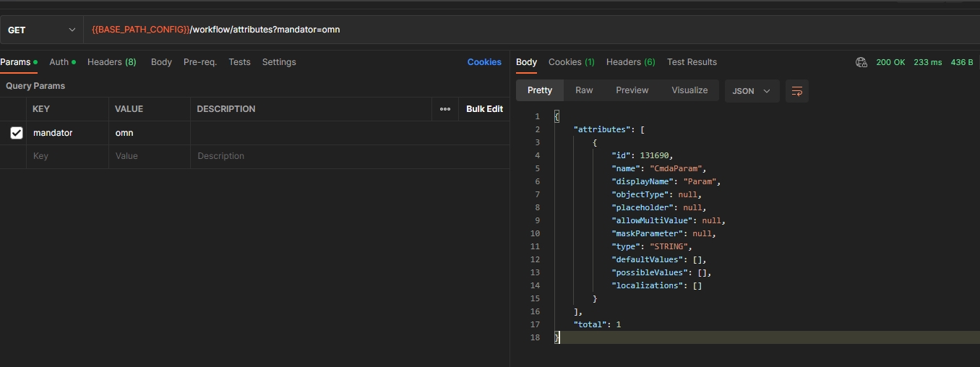The height and width of the screenshot is (367, 980).
Task: Expand the JSON format dropdown
Action: 752,91
